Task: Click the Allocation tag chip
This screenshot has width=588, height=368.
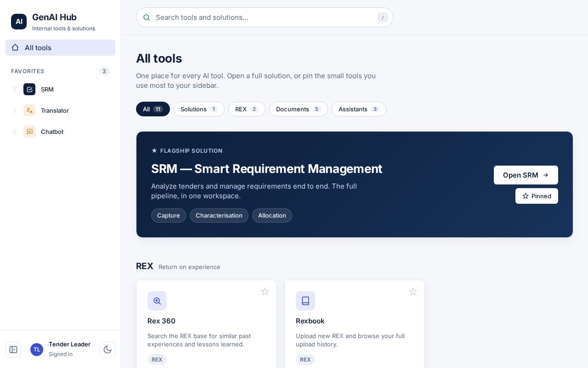Action: click(272, 215)
